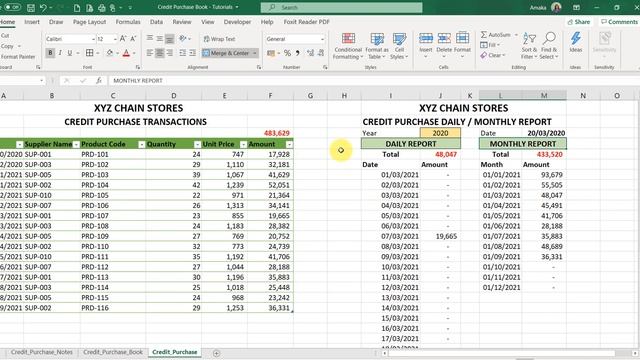Click the Format cells icon
The image size is (640, 360).
(462, 39)
